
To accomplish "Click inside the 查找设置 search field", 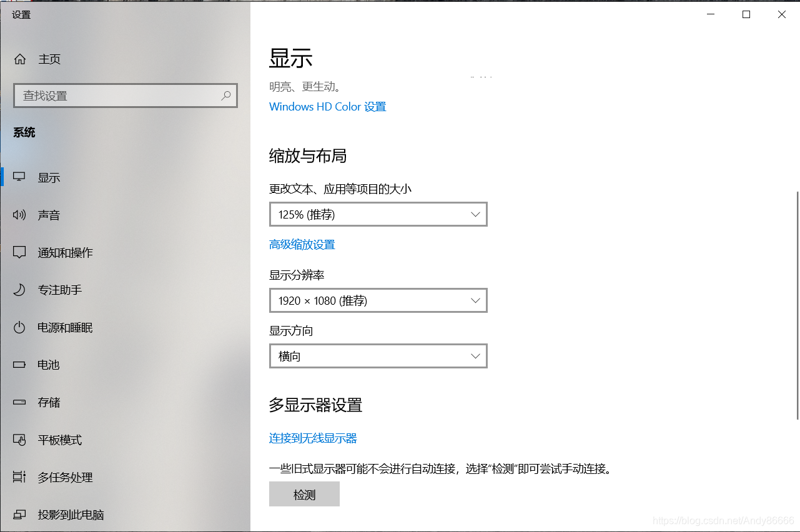I will [x=112, y=95].
